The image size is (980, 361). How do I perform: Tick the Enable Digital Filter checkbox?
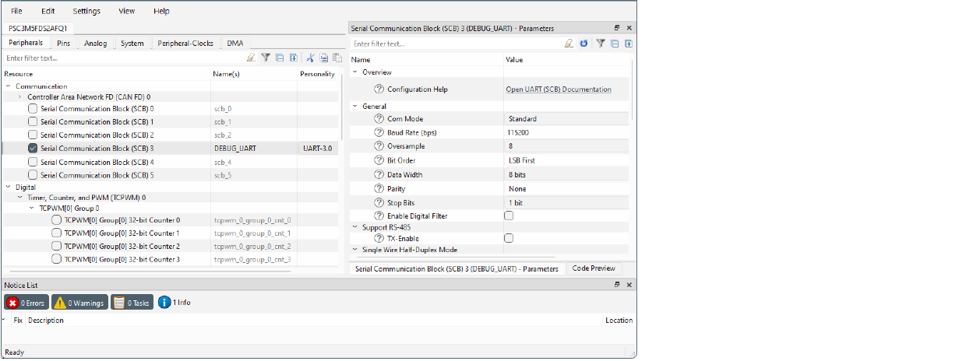pos(509,216)
